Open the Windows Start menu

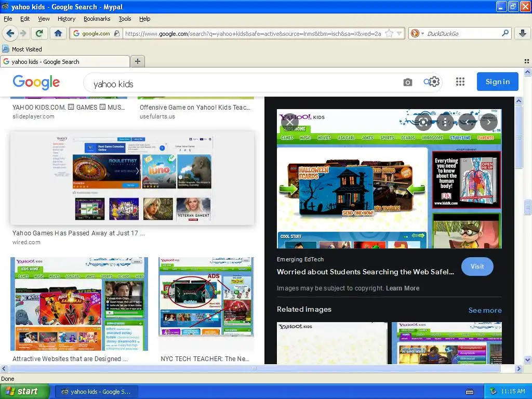[24, 392]
